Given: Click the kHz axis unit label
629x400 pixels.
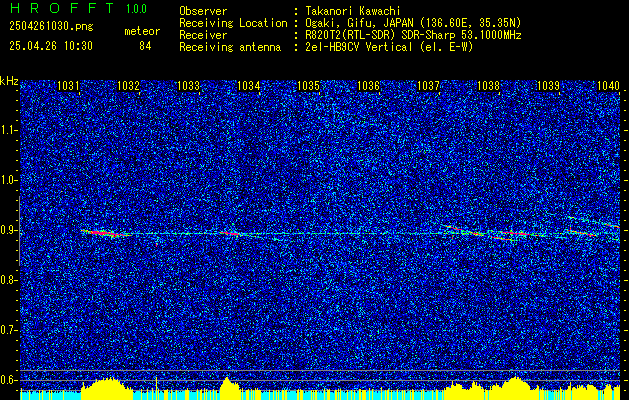Looking at the screenshot, I should click(x=9, y=81).
